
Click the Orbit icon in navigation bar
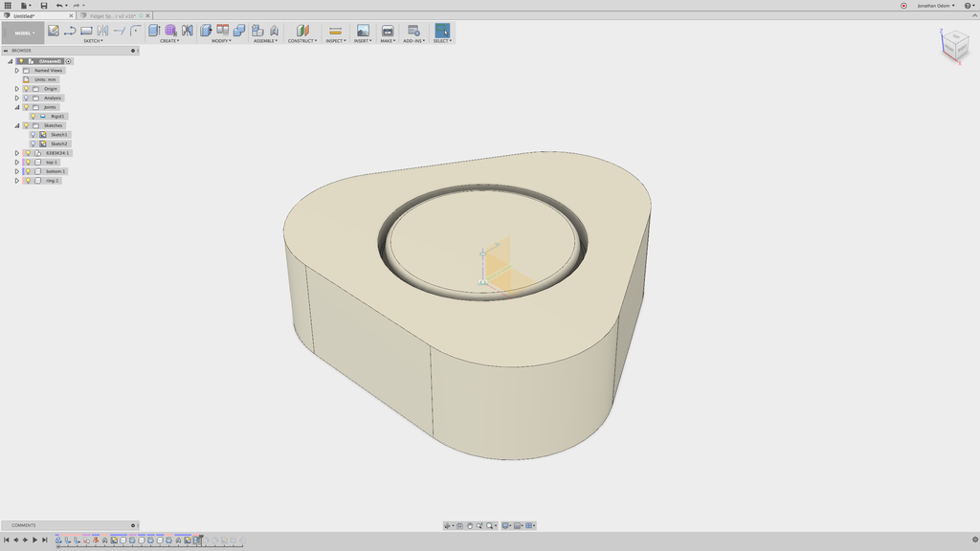click(x=447, y=525)
